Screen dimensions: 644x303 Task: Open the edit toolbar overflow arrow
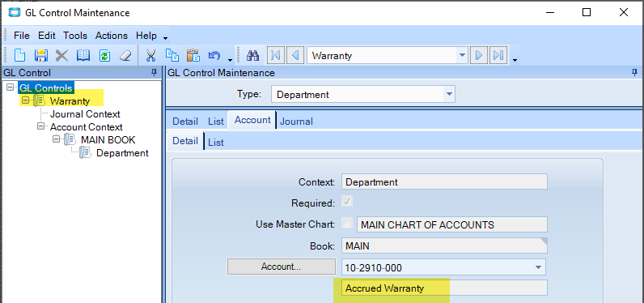[230, 61]
